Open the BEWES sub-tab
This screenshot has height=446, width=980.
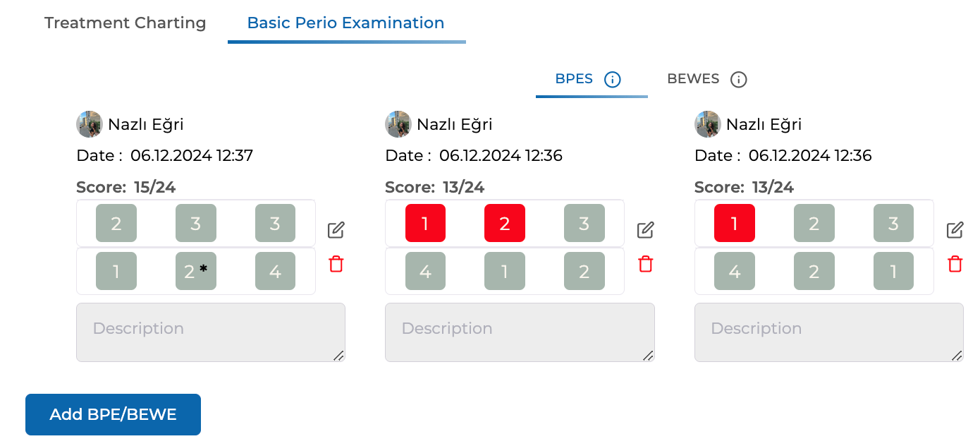693,79
